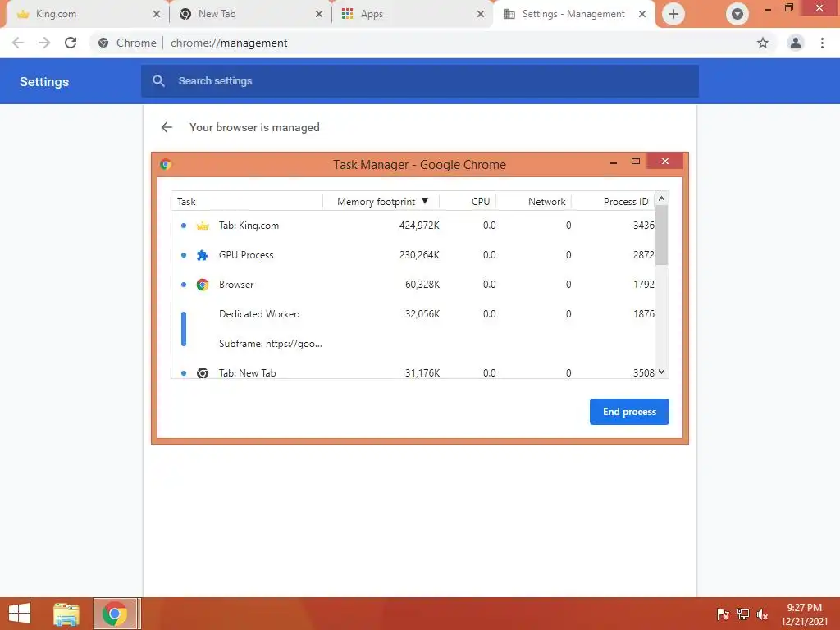
Task: Click the King.com crown favicon in the tab strip
Action: tap(23, 14)
